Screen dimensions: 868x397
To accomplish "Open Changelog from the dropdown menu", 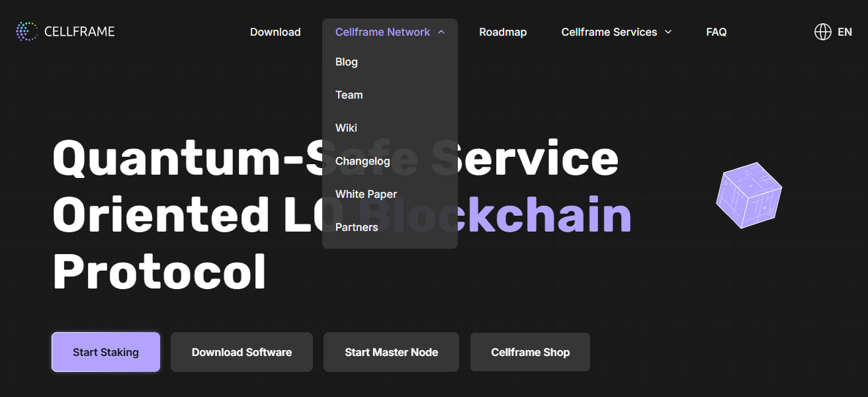I will (x=363, y=161).
